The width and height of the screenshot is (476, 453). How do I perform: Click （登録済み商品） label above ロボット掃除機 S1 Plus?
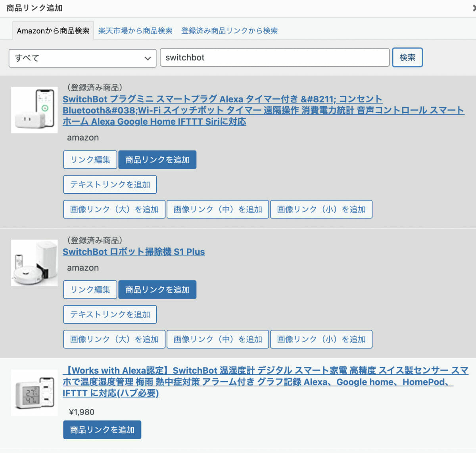point(94,240)
